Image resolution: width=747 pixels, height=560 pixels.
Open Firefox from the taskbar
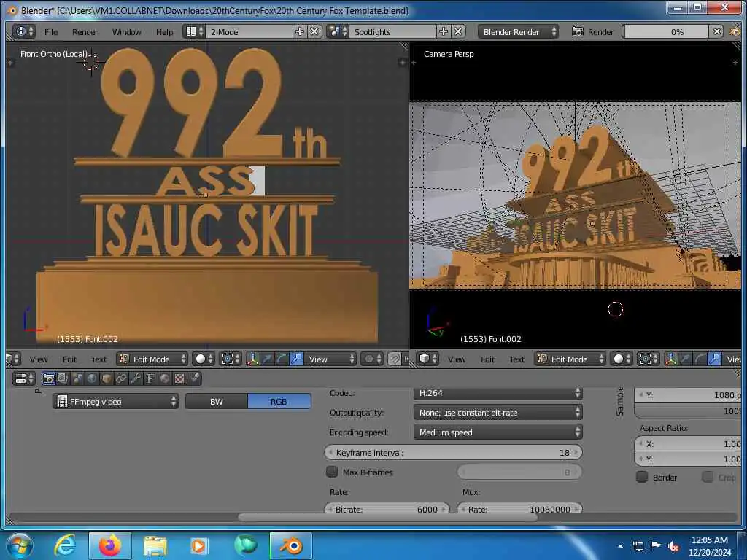[x=110, y=545]
